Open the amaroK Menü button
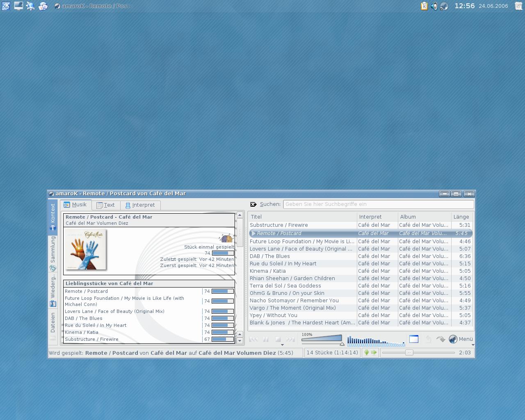The image size is (525, 420). 461,339
